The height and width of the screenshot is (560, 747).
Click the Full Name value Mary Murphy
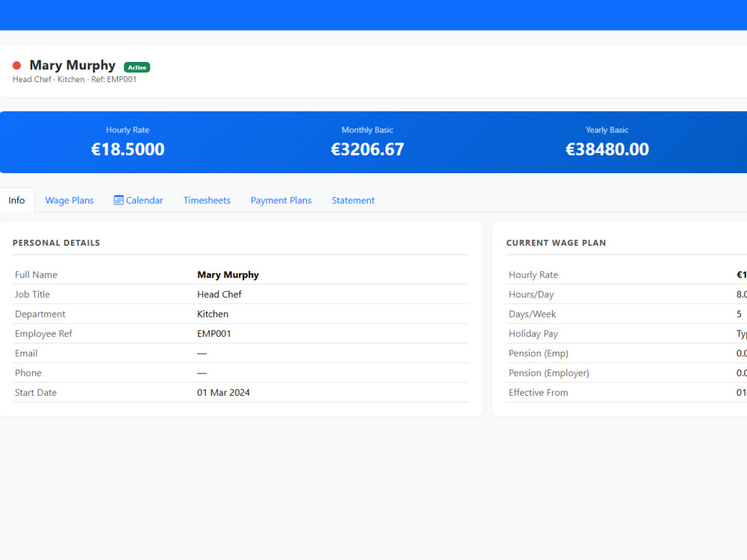(228, 275)
